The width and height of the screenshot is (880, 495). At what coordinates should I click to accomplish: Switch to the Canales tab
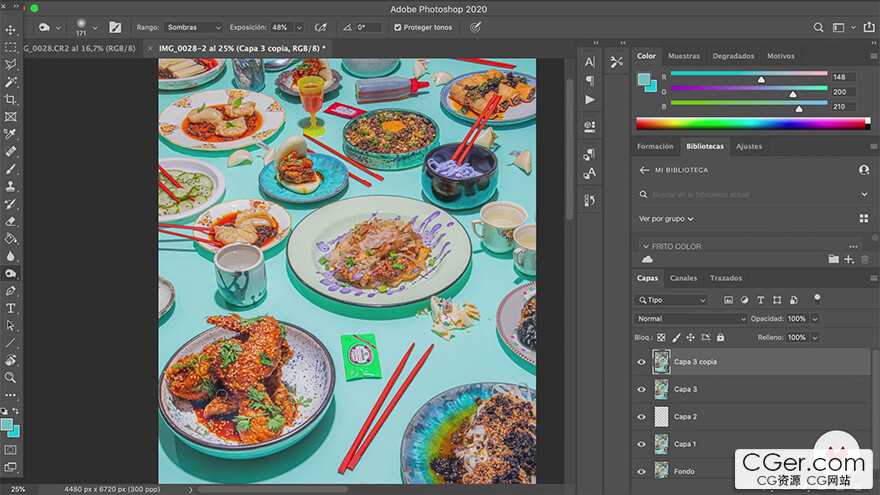683,278
